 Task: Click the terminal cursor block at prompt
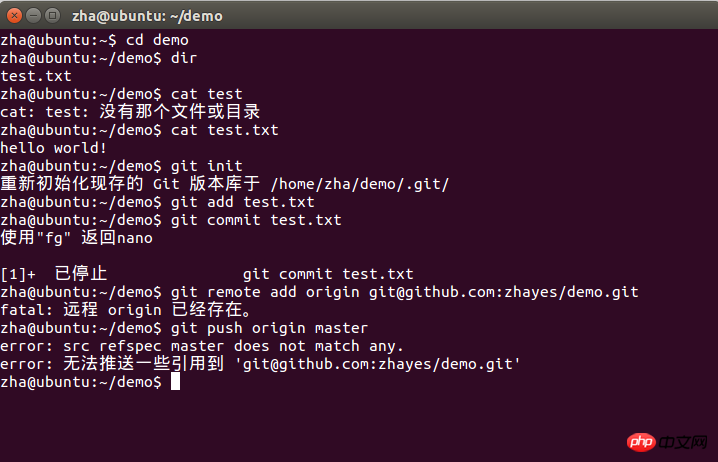point(175,381)
